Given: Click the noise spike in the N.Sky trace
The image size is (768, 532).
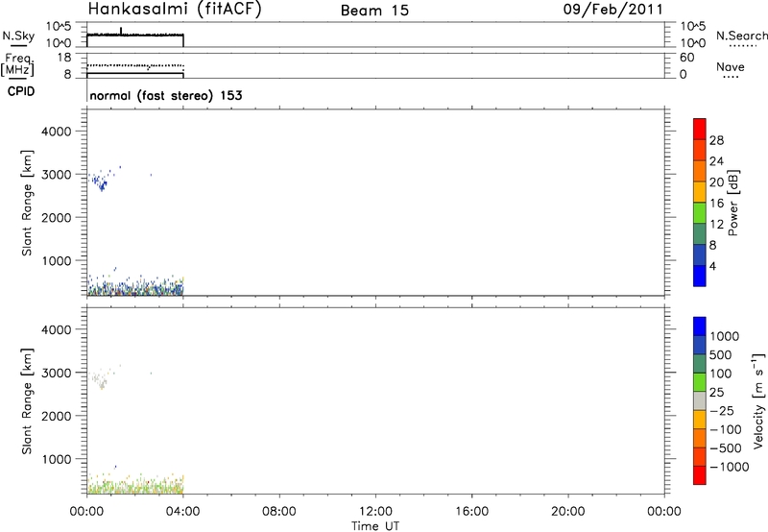Looking at the screenshot, I should (x=121, y=31).
